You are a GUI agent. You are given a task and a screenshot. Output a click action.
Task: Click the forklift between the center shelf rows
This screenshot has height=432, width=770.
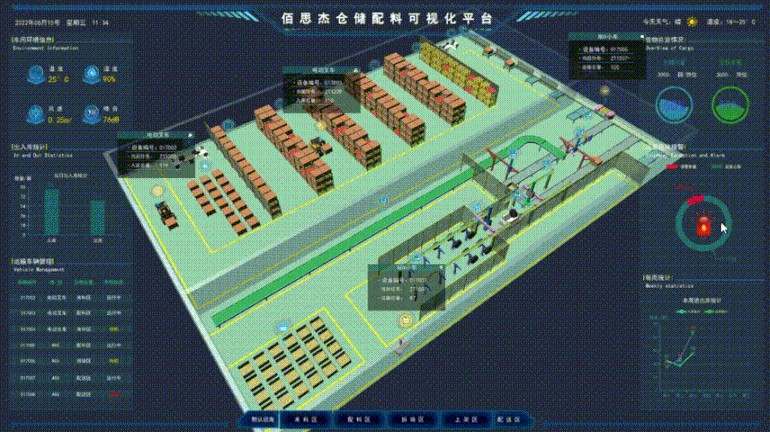(x=320, y=146)
